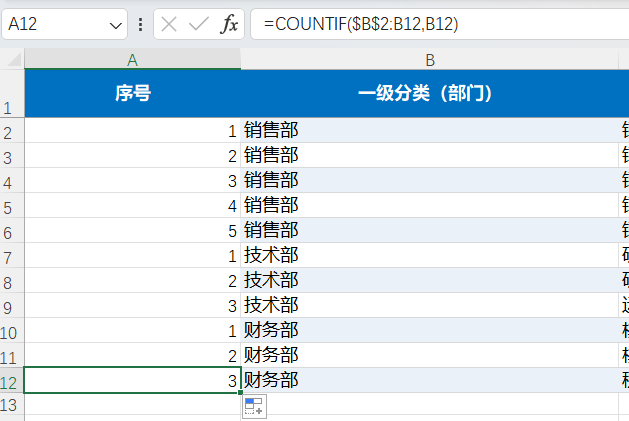Image resolution: width=629 pixels, height=421 pixels.
Task: Select row 8 header
Action: click(12, 280)
